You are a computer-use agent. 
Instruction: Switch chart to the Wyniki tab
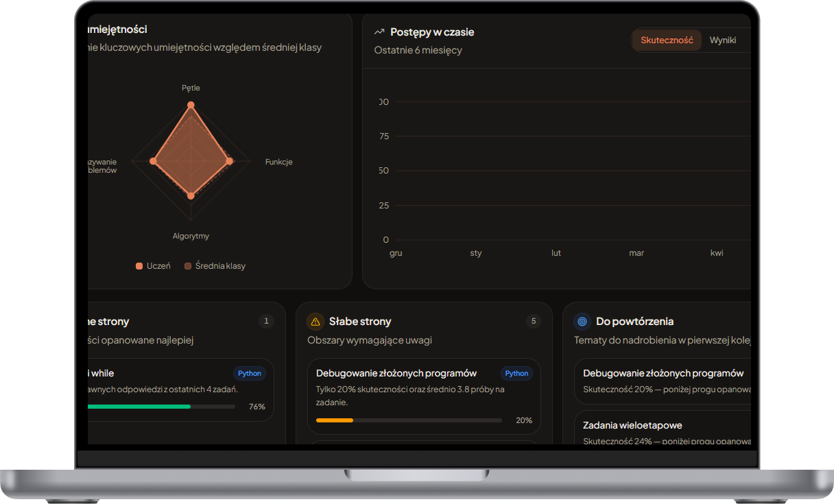coord(723,40)
